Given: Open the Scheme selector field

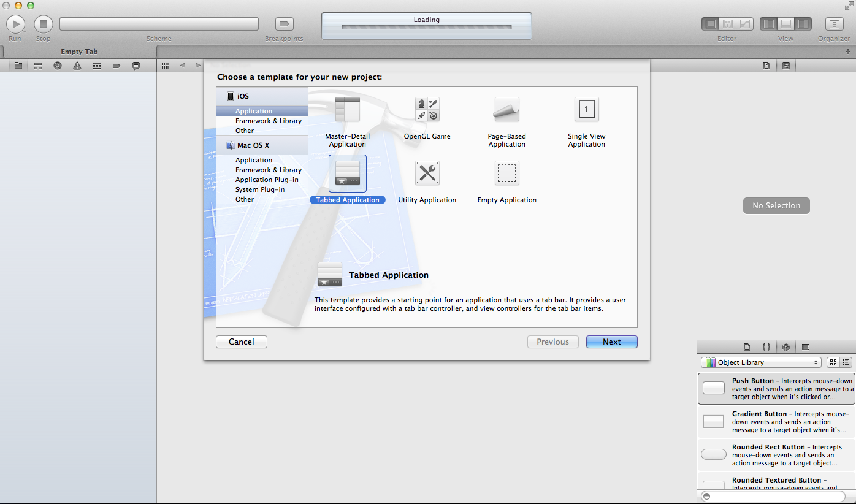Looking at the screenshot, I should [x=159, y=24].
